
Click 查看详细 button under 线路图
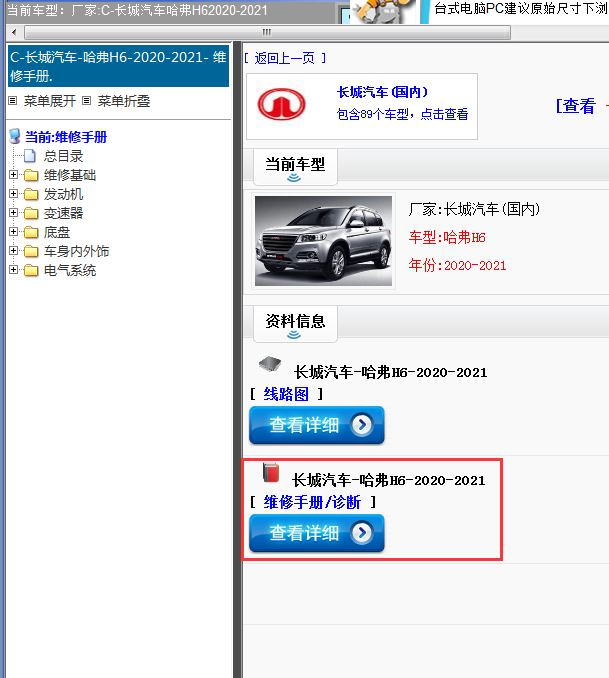point(317,425)
